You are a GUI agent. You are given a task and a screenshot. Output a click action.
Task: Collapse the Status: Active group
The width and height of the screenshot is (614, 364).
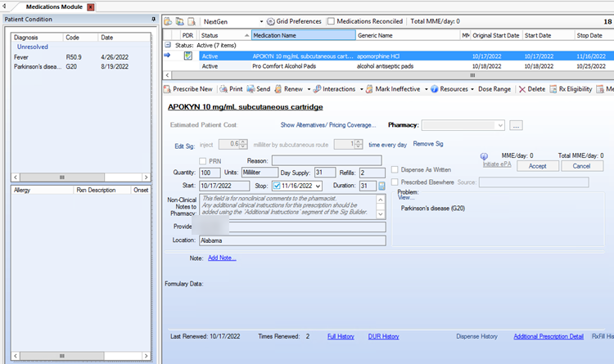(x=168, y=45)
